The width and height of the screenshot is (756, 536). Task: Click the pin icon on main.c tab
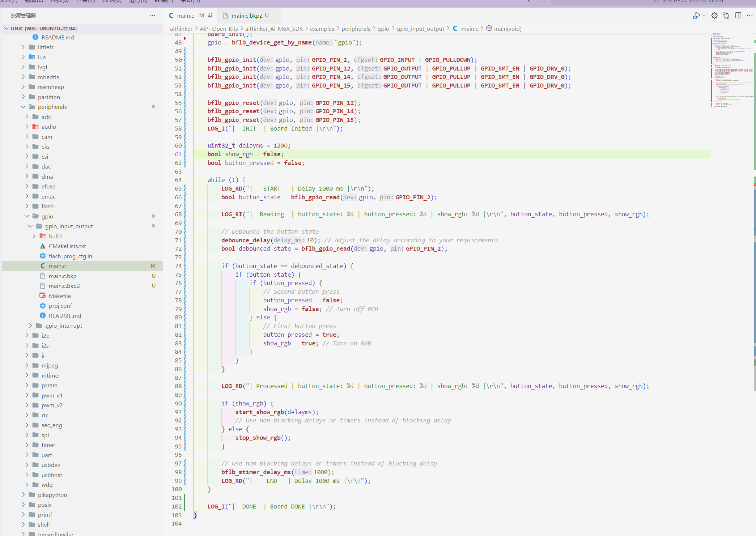pyautogui.click(x=210, y=16)
